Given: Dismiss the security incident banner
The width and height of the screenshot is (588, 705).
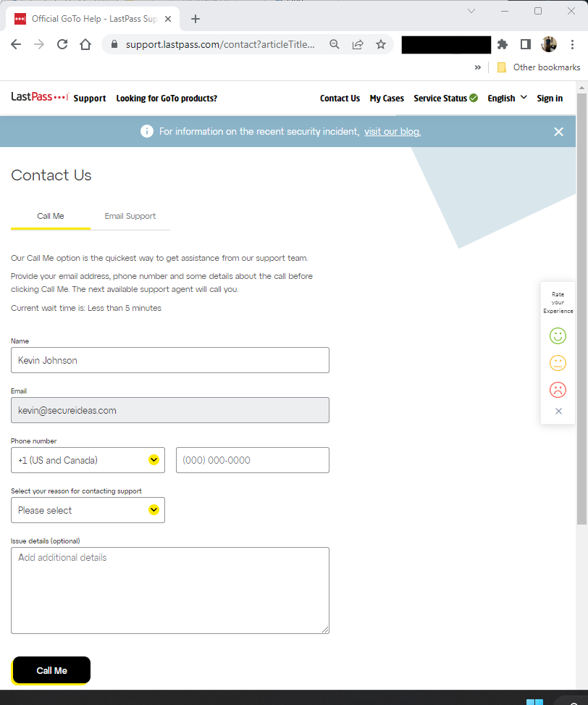Looking at the screenshot, I should tap(558, 132).
